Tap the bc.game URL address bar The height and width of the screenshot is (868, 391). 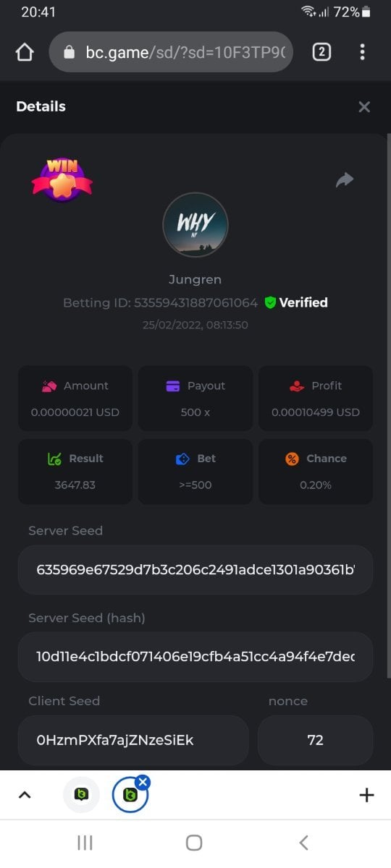(171, 52)
